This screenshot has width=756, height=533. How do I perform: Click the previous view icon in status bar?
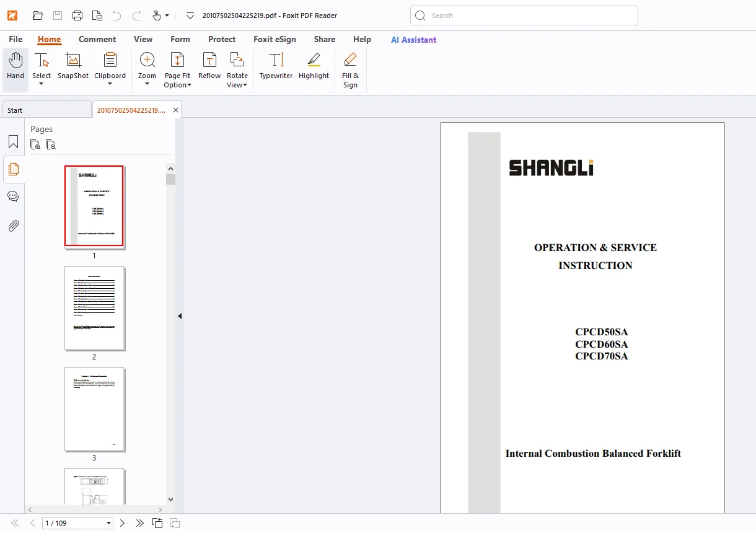click(x=157, y=523)
